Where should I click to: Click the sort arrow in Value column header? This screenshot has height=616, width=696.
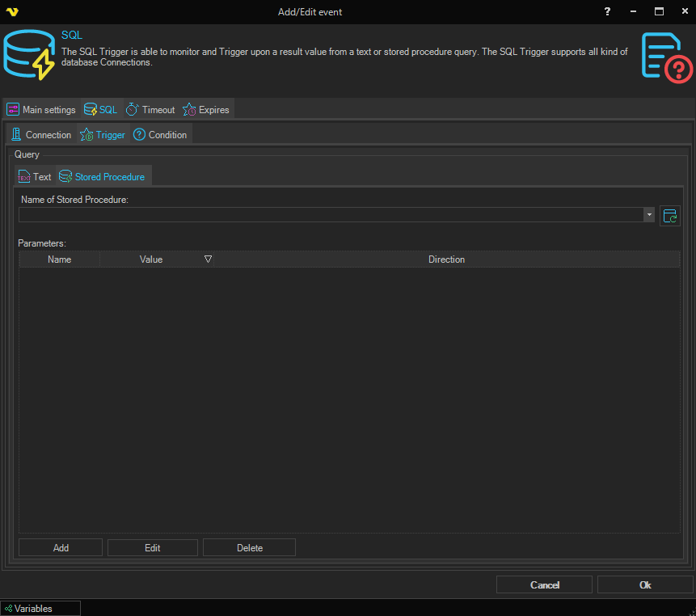[x=208, y=259]
